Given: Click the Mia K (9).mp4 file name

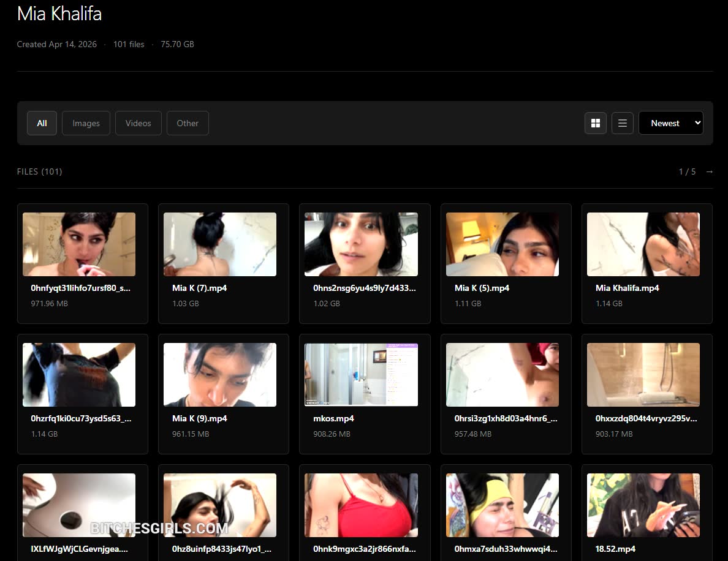Looking at the screenshot, I should 200,418.
